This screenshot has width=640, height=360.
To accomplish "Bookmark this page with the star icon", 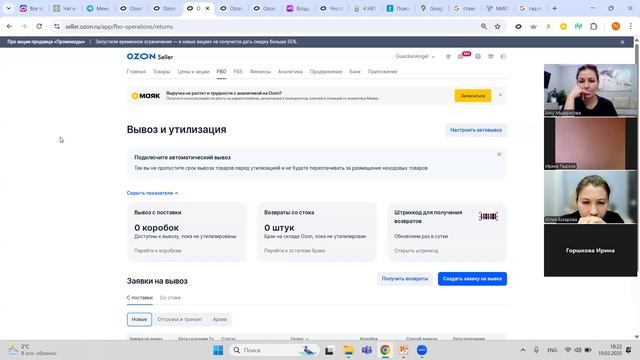I will click(498, 27).
